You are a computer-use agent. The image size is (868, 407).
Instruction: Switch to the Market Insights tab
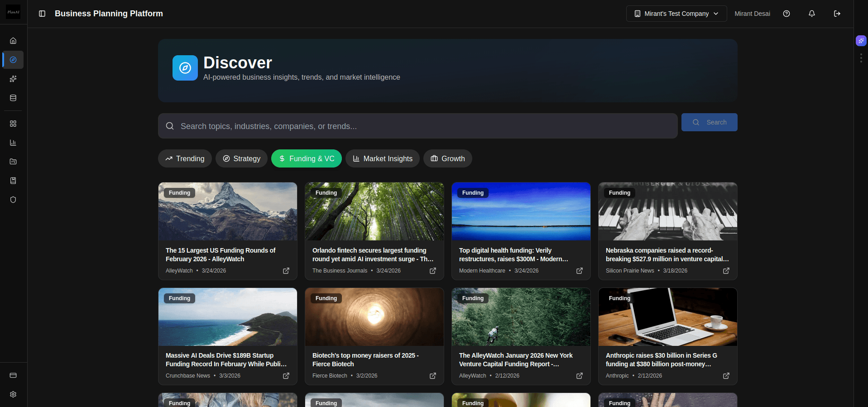coord(383,158)
